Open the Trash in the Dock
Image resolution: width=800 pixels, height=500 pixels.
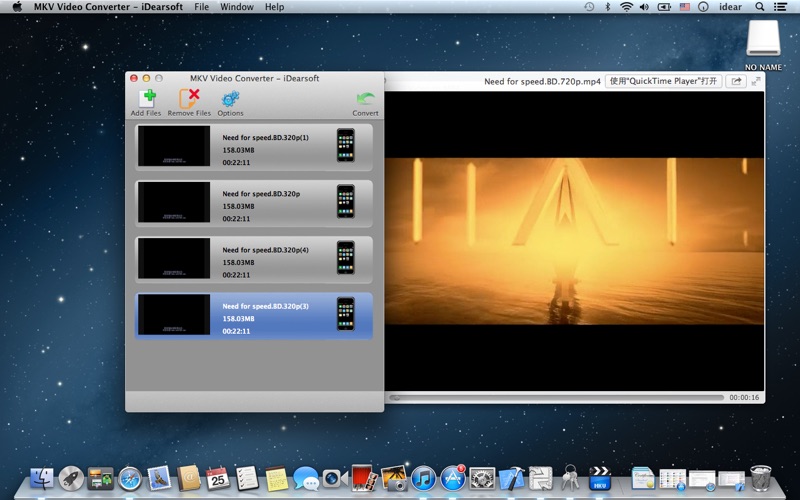(761, 478)
